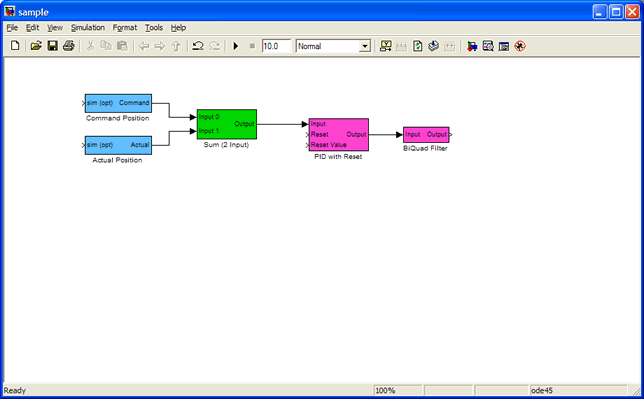Open a file with the folder icon
Viewport: 644px width, 399px height.
[36, 46]
